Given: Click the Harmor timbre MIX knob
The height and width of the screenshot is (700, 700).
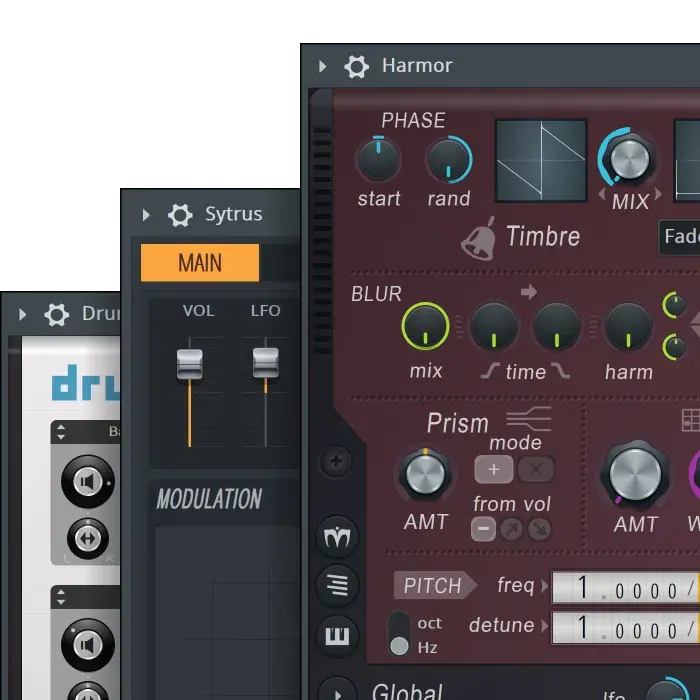Looking at the screenshot, I should click(629, 159).
